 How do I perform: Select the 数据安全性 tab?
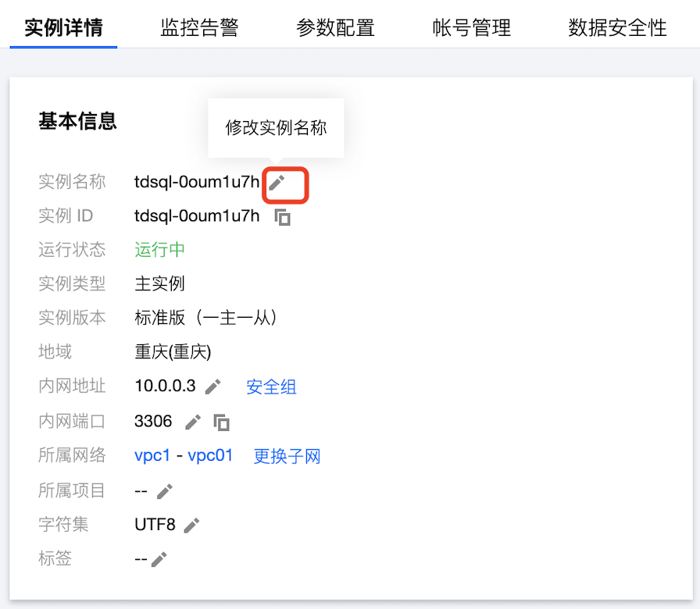617,28
